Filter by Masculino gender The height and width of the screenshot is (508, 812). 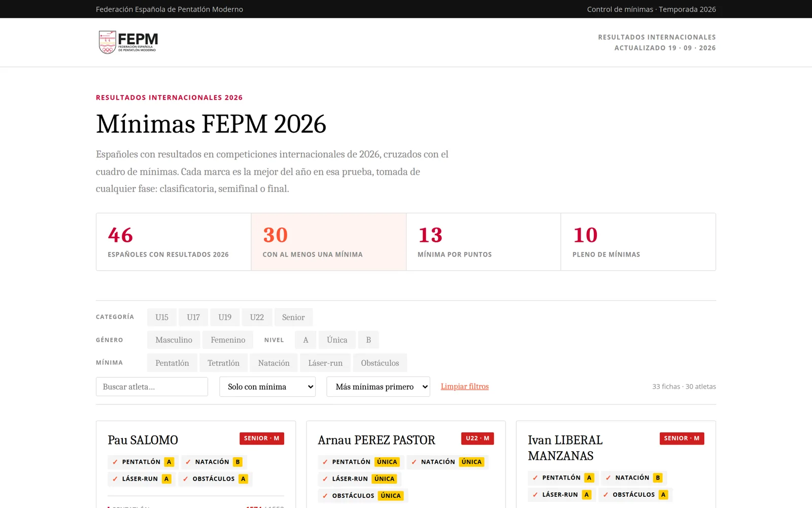point(174,340)
